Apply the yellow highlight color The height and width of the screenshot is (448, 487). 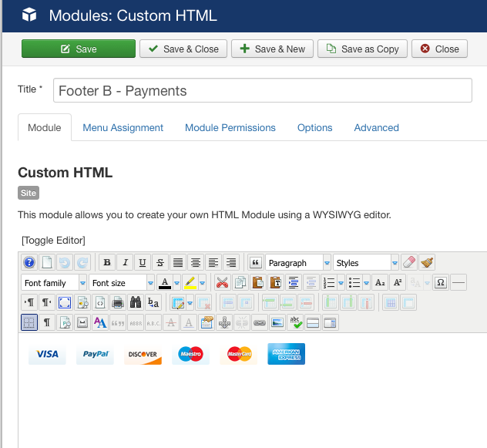[x=190, y=283]
